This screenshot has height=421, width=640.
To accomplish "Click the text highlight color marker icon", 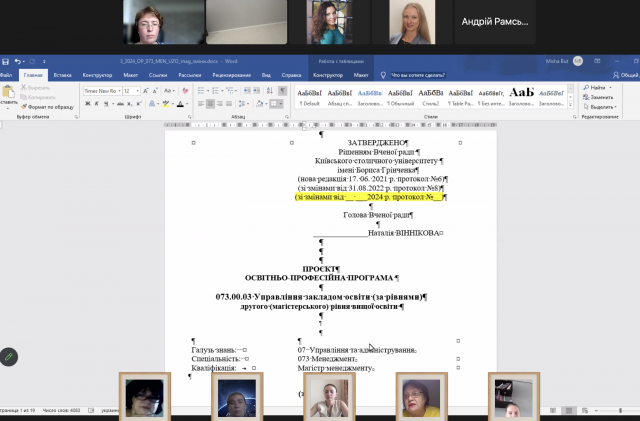I will tap(163, 103).
